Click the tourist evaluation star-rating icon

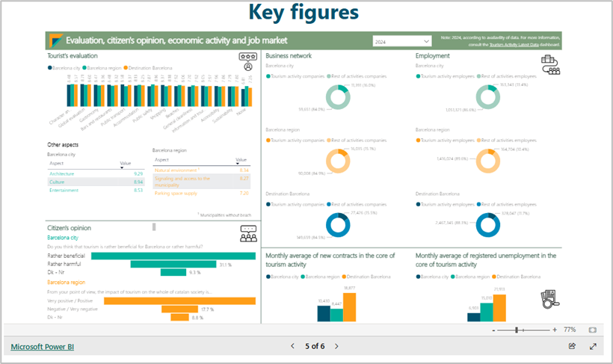(x=247, y=57)
